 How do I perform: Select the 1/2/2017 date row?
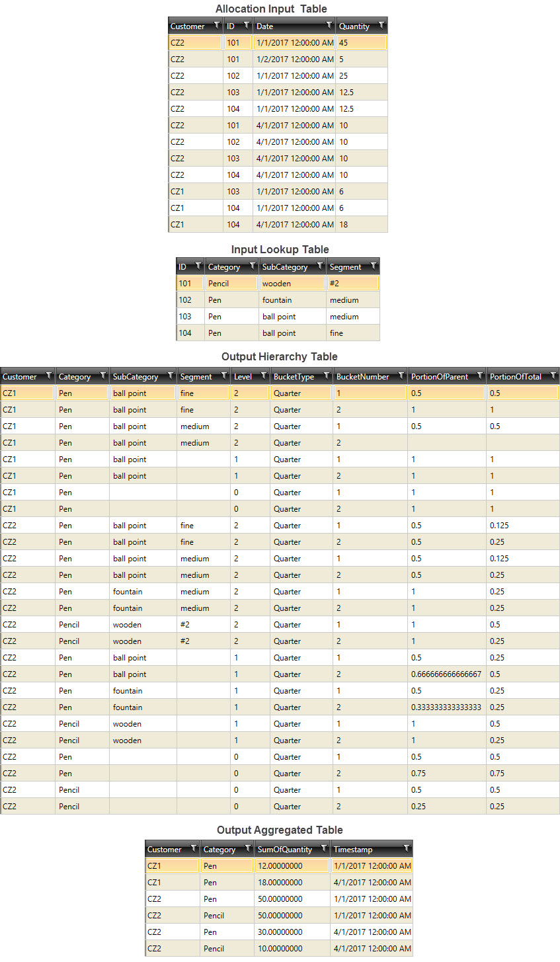[x=294, y=60]
